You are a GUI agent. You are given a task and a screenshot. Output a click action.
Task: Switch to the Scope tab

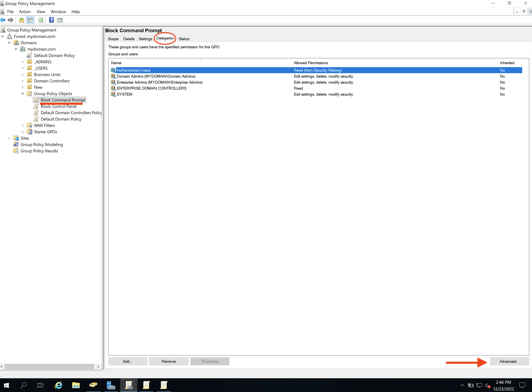[x=113, y=39]
